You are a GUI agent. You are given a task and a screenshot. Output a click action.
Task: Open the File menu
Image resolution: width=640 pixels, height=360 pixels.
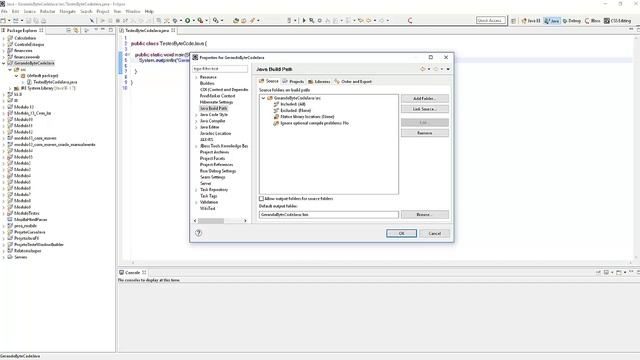point(4,11)
